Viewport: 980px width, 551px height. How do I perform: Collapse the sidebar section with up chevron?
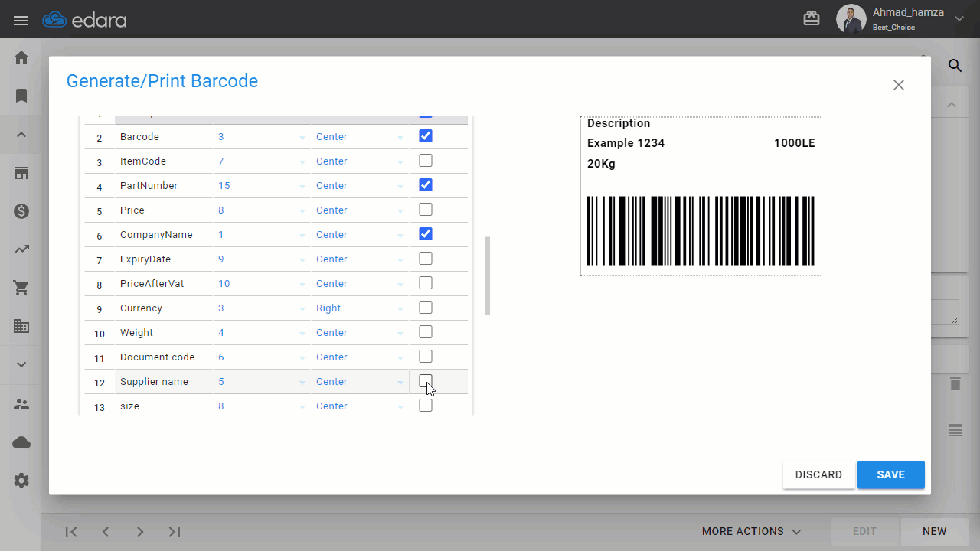coord(21,135)
